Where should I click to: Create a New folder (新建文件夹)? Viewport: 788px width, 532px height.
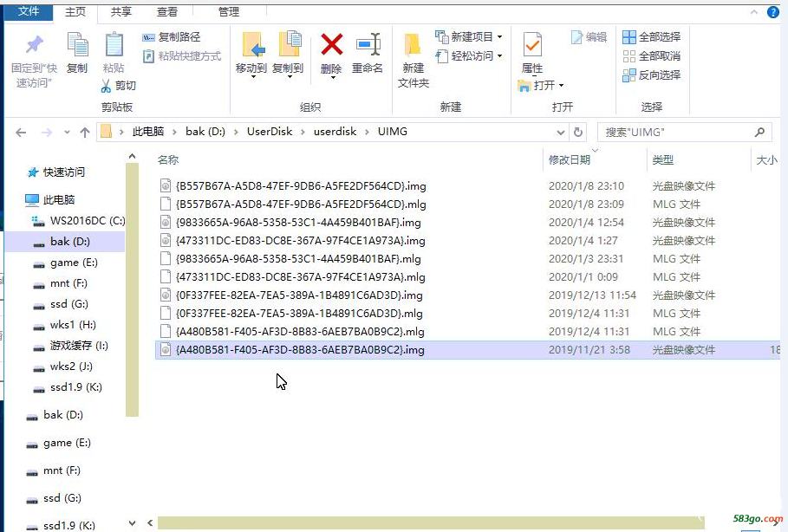[x=414, y=61]
